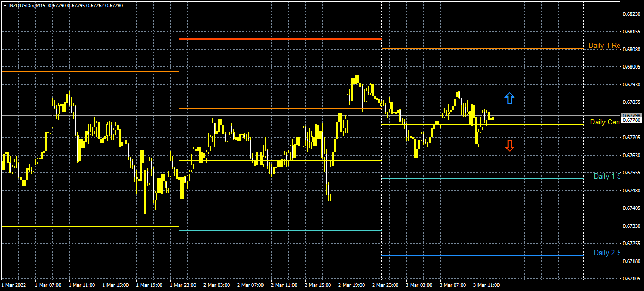Click the 0.68005 price scale value
This screenshot has width=644, height=291.
click(x=631, y=67)
